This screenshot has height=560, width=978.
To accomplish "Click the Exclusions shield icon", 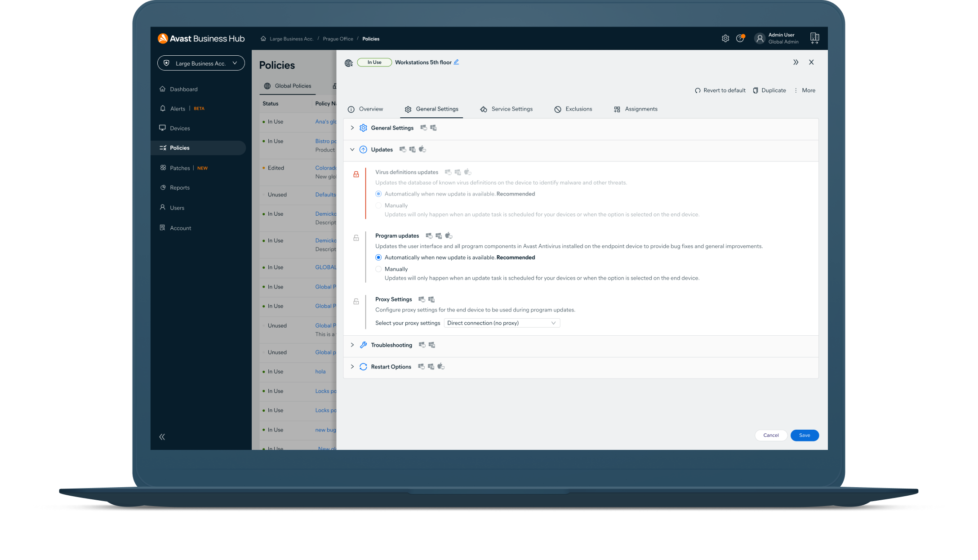I will tap(557, 109).
